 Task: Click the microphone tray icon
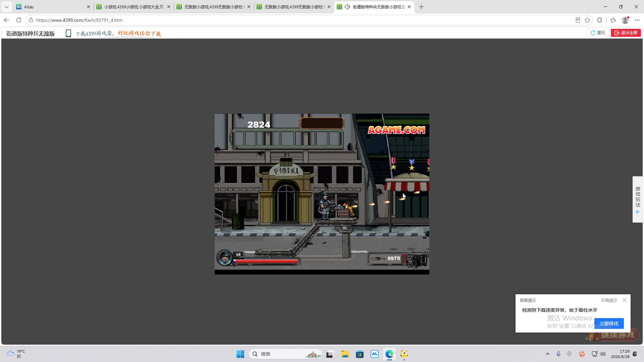tap(558, 354)
